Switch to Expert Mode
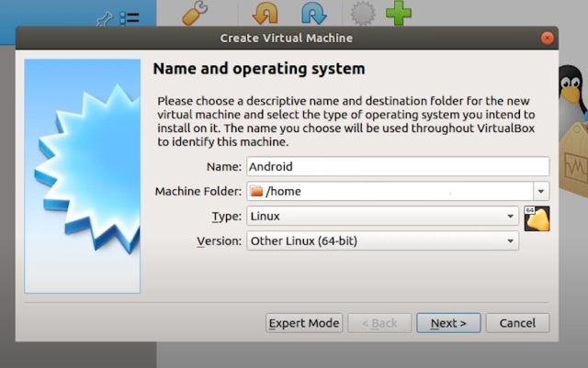The width and height of the screenshot is (588, 368). (x=303, y=323)
